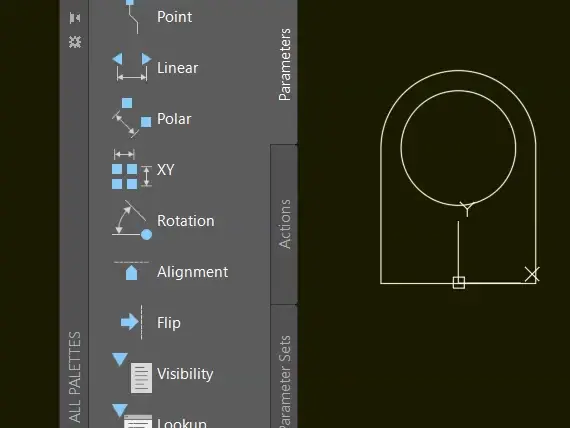Click the ALL PALETTES title bar
Screen dimensions: 570x428
coord(74,377)
